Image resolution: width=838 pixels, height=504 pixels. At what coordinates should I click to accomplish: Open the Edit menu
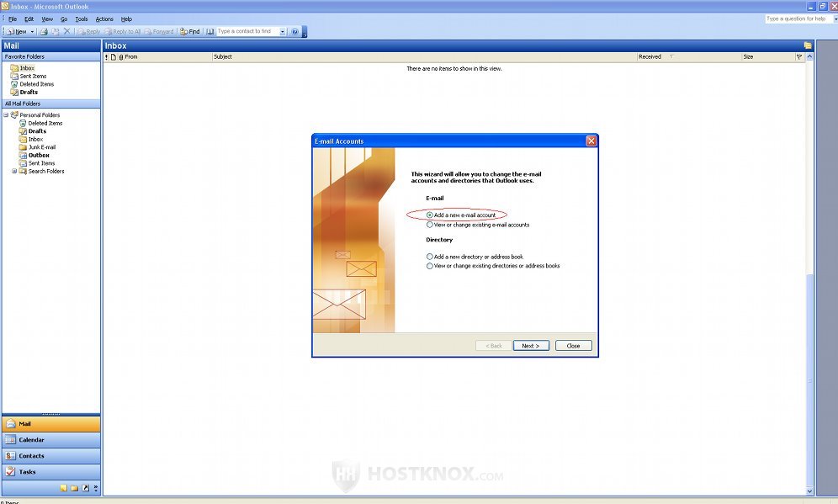tap(29, 19)
